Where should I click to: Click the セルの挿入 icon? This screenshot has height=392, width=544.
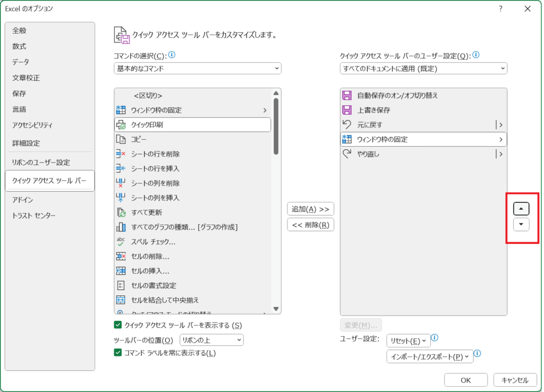[121, 270]
